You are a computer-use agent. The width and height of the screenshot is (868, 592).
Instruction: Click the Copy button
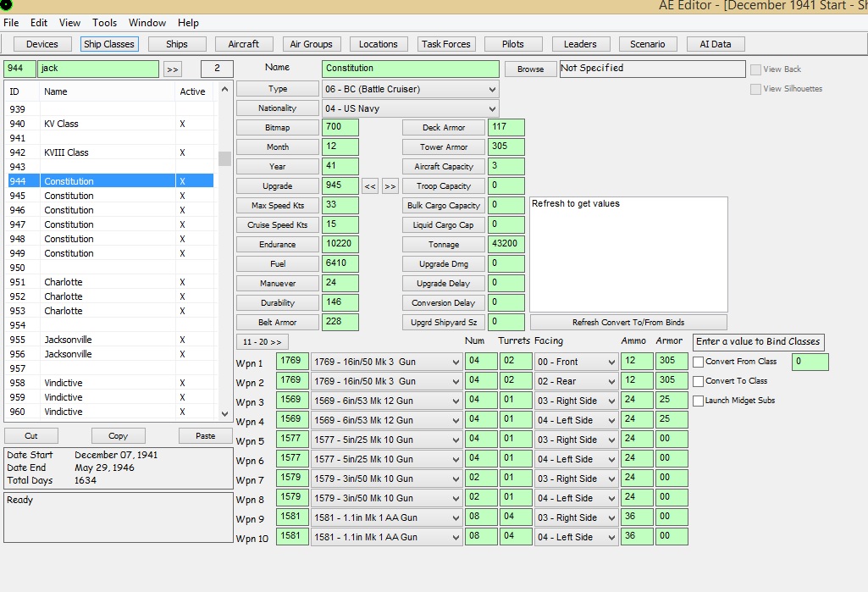coord(118,436)
